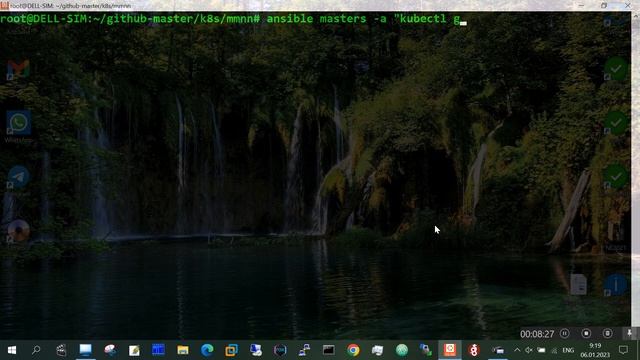Select the Telegram desktop shortcut

click(18, 177)
